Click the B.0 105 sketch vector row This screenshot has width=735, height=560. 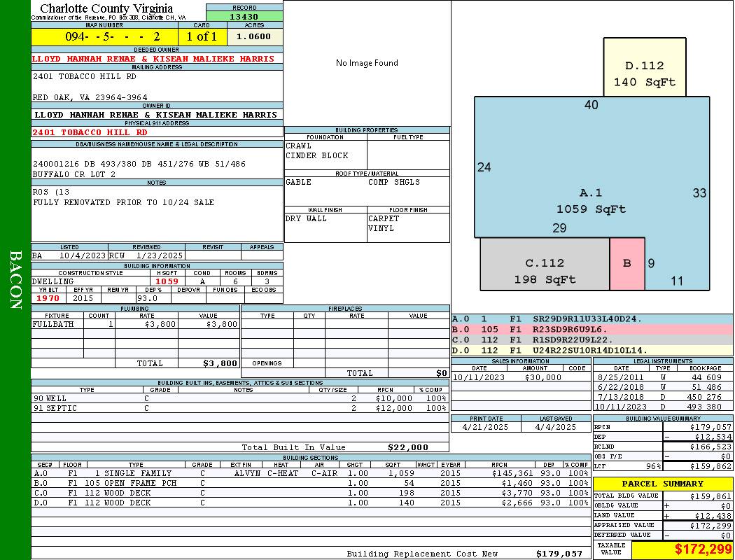pyautogui.click(x=592, y=330)
